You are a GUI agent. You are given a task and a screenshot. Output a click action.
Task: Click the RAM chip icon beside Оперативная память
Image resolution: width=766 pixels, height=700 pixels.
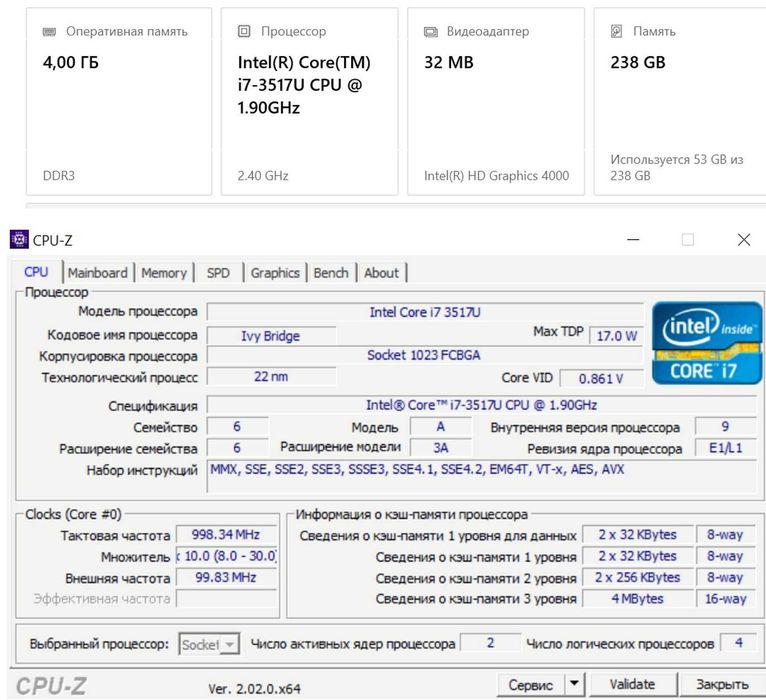click(49, 32)
